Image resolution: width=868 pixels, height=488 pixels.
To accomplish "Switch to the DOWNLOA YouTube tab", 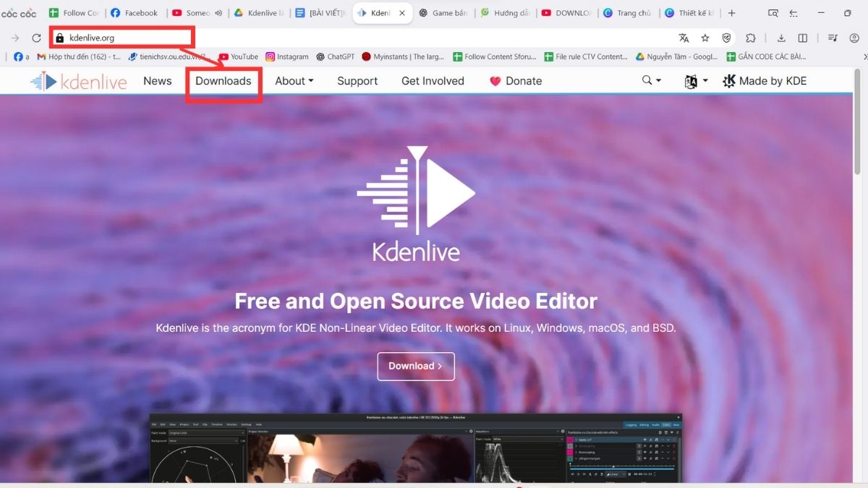I will (x=567, y=13).
